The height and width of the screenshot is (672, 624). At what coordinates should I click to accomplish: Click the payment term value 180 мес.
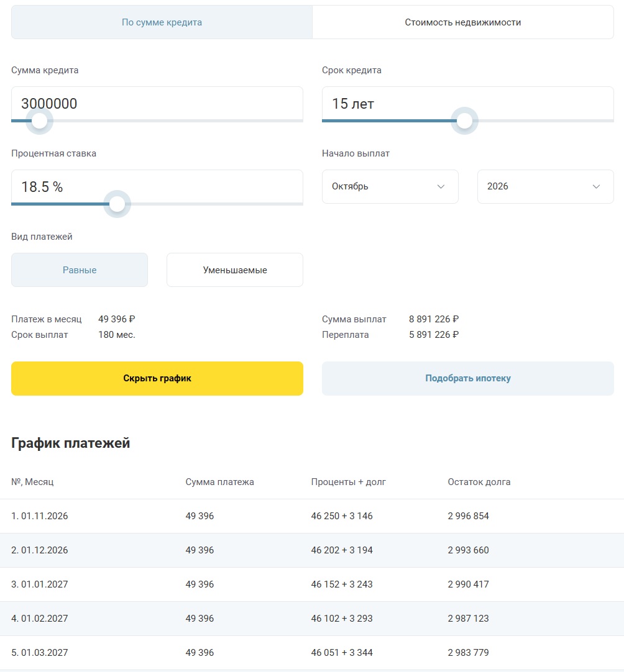pos(117,335)
